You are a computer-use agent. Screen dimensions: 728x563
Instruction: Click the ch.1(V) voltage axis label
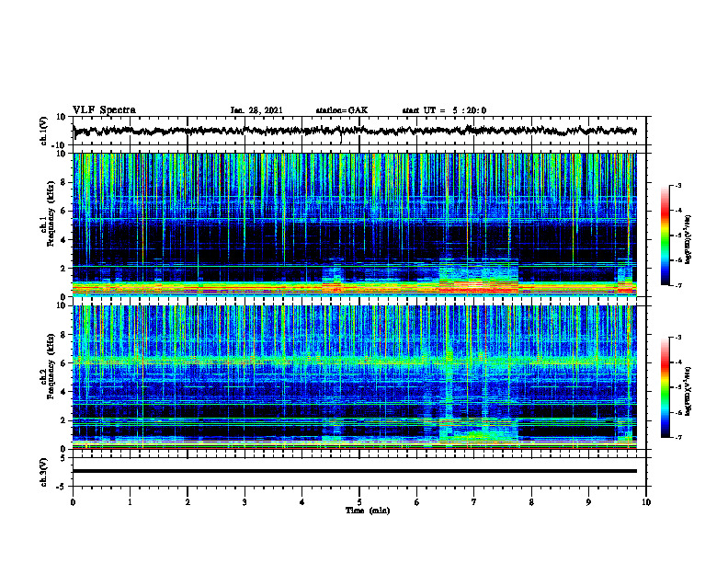tap(44, 131)
